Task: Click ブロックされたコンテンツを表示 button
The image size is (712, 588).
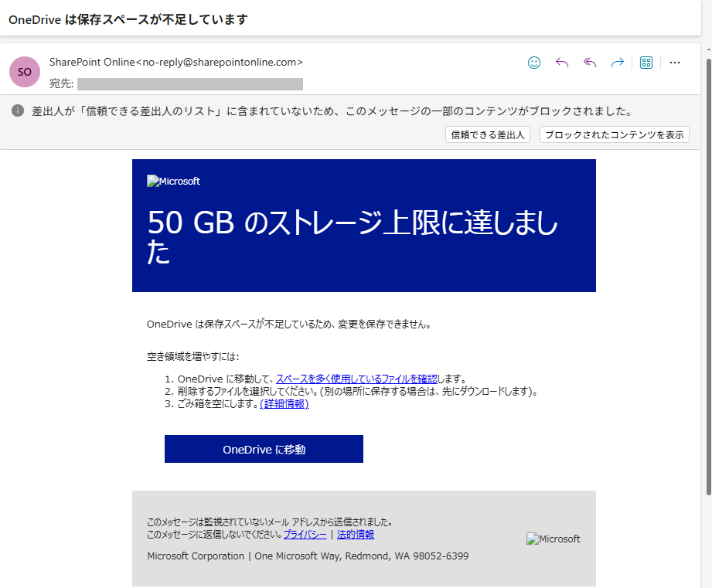Action: tap(615, 134)
